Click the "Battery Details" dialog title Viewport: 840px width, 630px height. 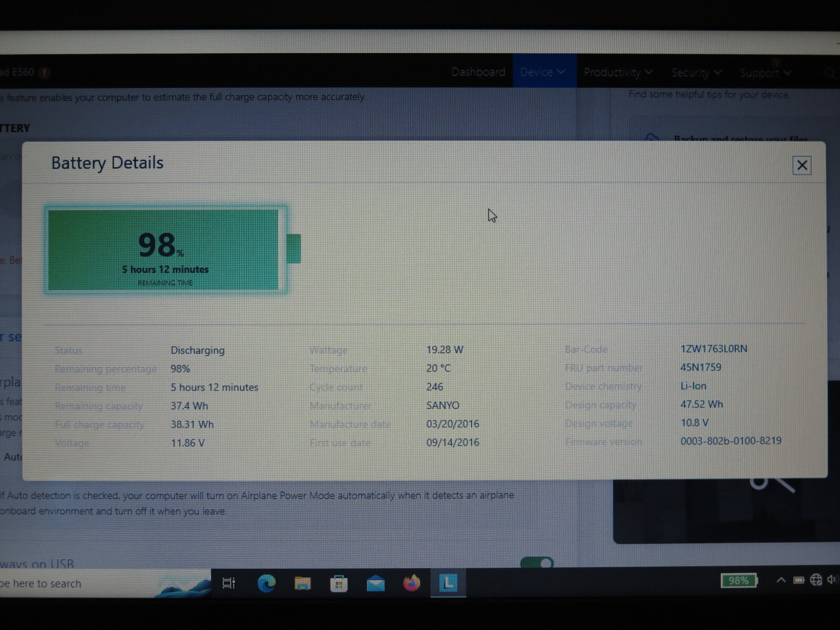(107, 163)
